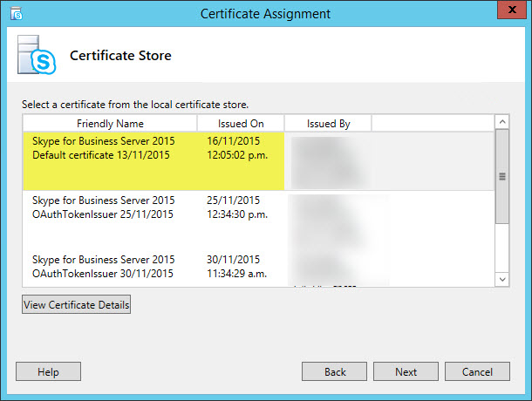Select Default certificate 13/11/2015 row

coord(258,161)
